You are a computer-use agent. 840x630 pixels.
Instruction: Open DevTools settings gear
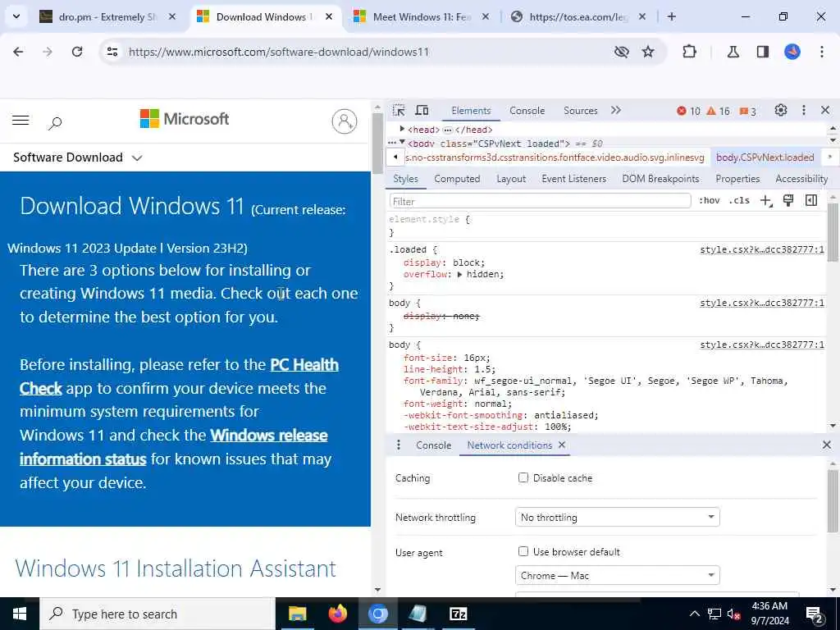point(781,111)
